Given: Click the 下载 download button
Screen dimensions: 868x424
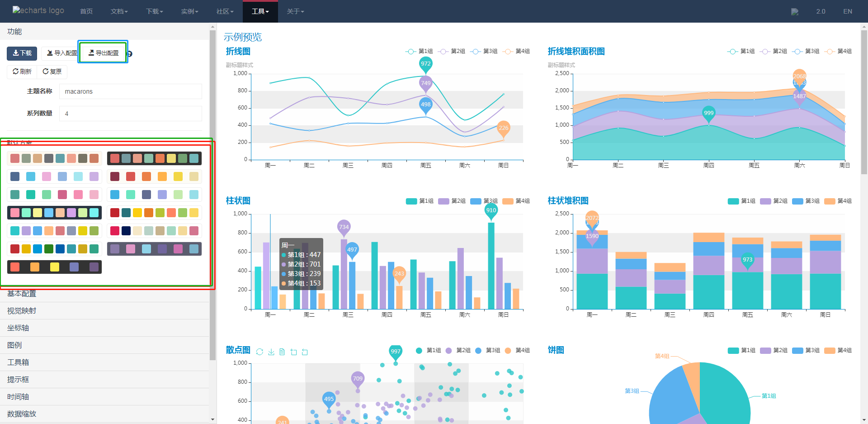Looking at the screenshot, I should point(22,53).
